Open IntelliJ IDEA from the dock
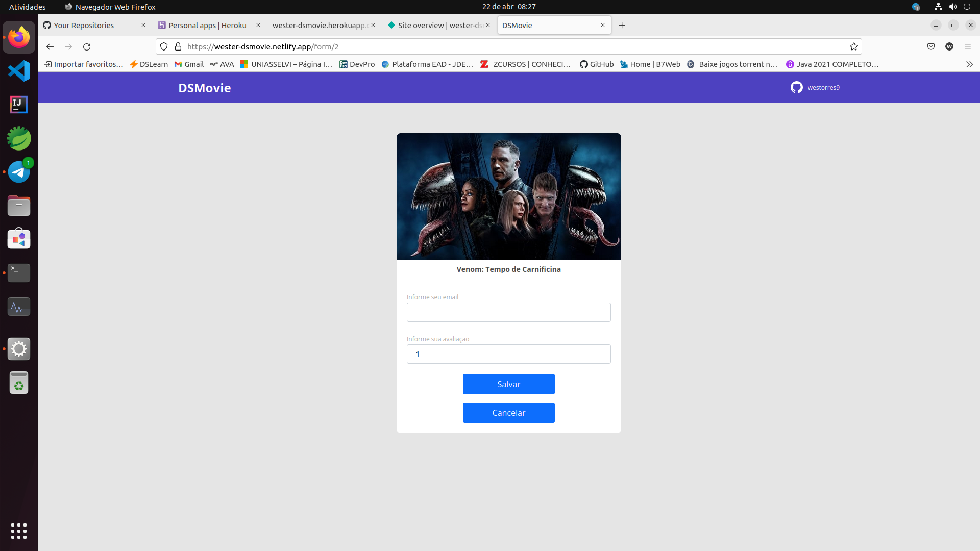 point(18,105)
